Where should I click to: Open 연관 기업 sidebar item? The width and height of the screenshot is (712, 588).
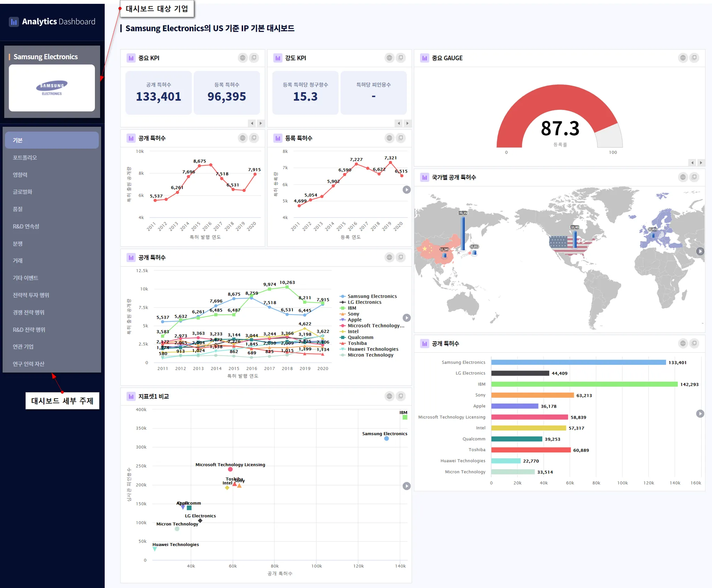click(x=23, y=347)
